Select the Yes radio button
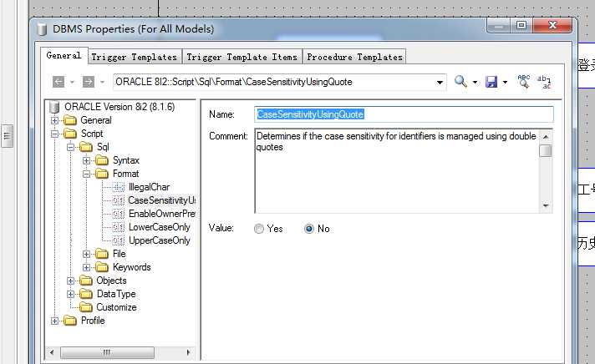The height and width of the screenshot is (364, 595). 259,229
